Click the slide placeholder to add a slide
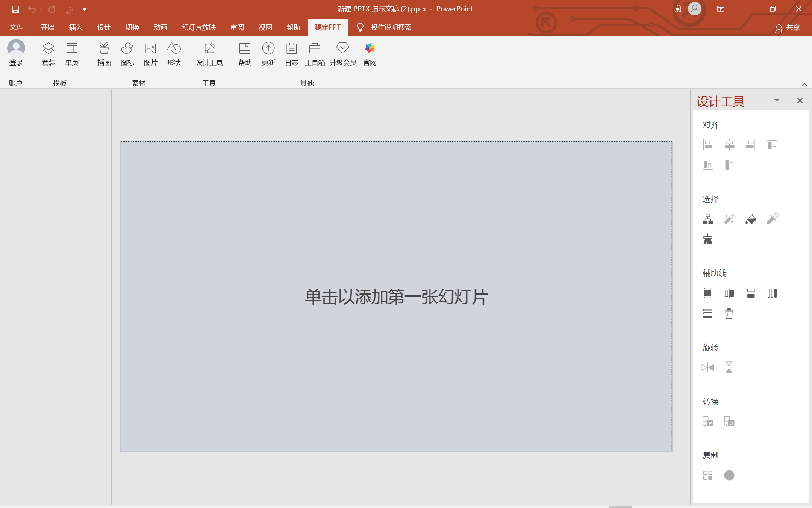The image size is (812, 508). (396, 296)
